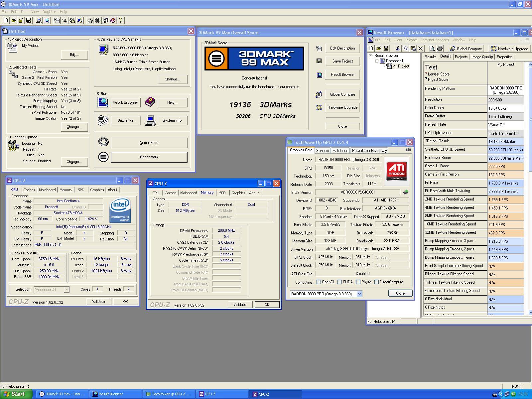Select My Project item in Result Browser tree

(400, 66)
